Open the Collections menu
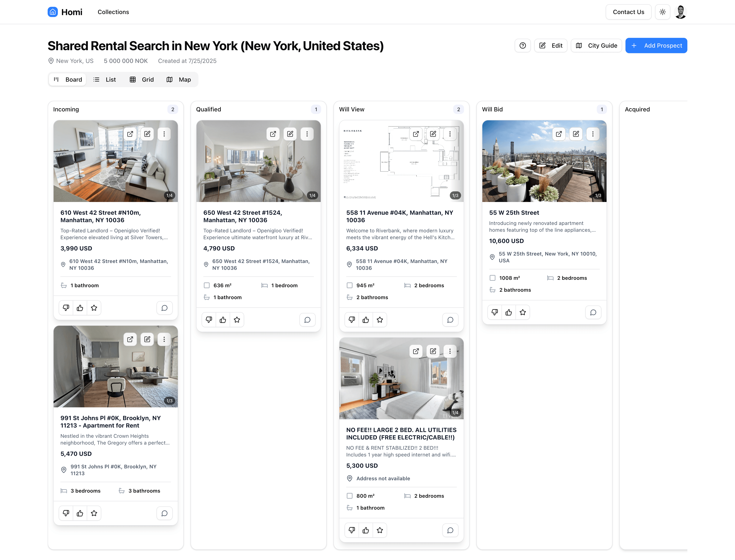This screenshot has height=560, width=735. coord(113,12)
